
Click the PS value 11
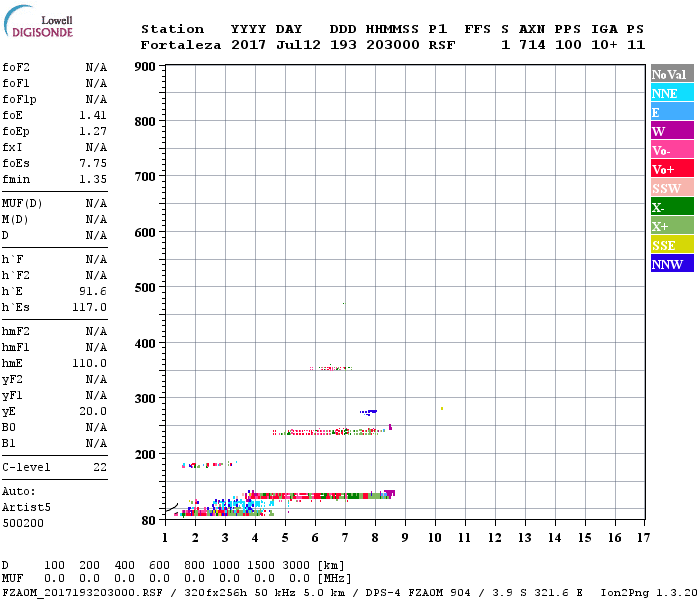click(x=636, y=45)
